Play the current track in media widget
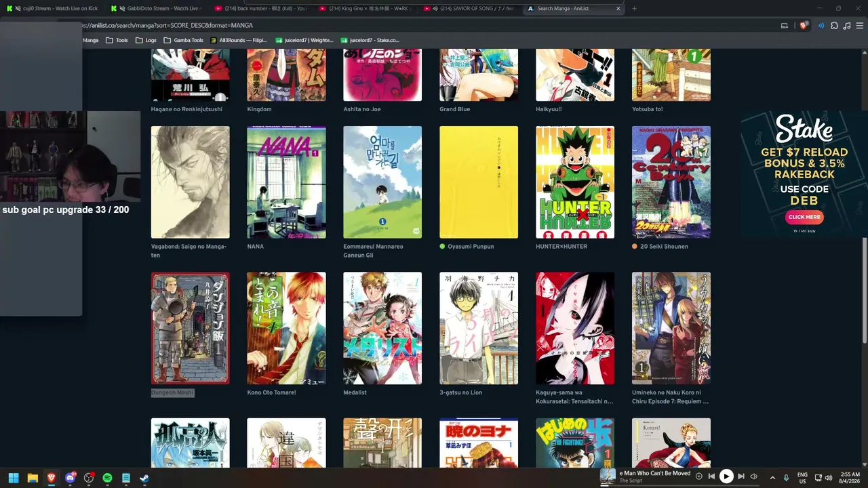The width and height of the screenshot is (868, 488). click(726, 476)
